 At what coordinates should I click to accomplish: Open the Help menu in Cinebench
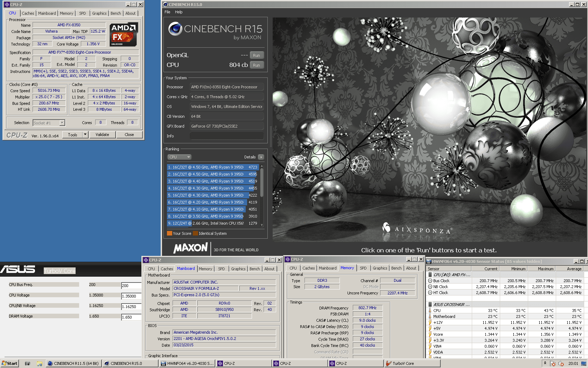coord(179,12)
